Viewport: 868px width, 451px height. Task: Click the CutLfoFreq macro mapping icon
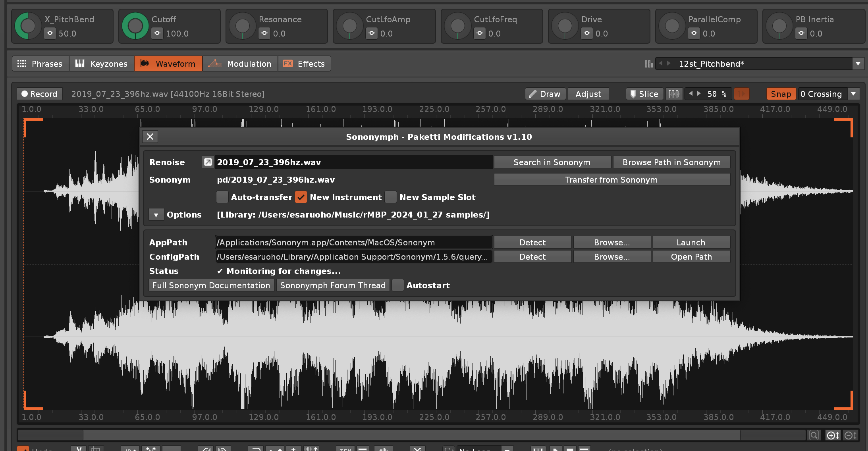coord(480,33)
